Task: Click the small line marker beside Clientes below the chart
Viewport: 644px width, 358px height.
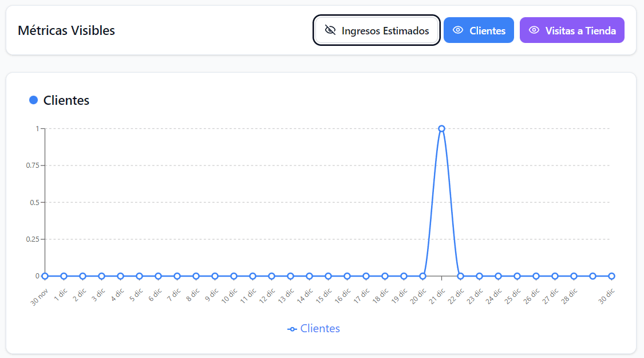Action: [291, 328]
